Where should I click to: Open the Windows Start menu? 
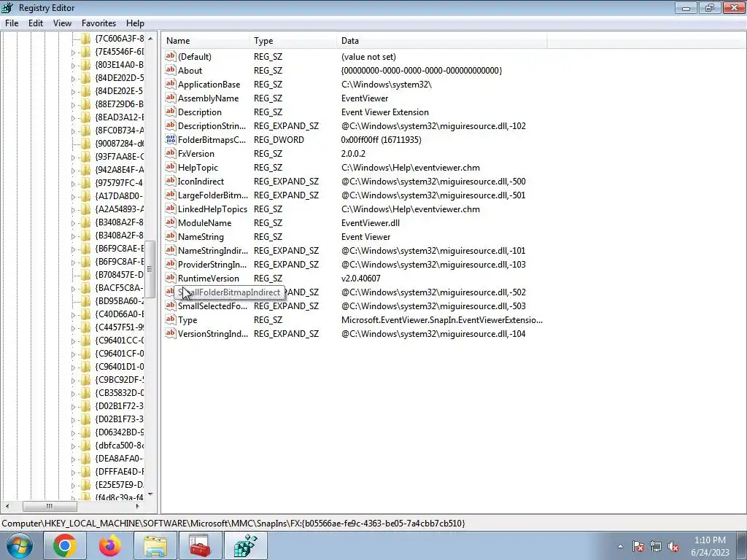click(20, 545)
